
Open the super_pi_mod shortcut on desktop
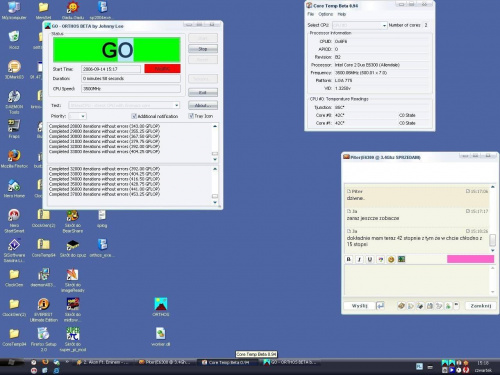(x=73, y=339)
